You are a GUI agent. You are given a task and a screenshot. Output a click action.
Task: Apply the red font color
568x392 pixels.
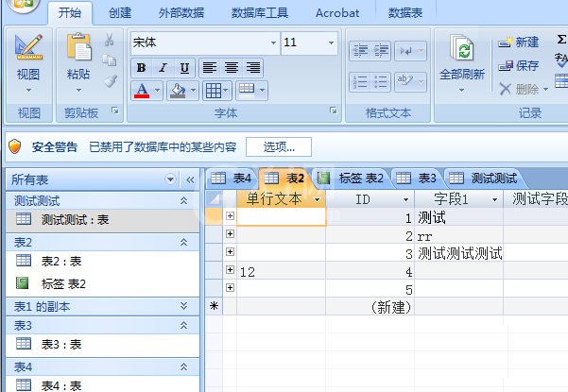142,91
